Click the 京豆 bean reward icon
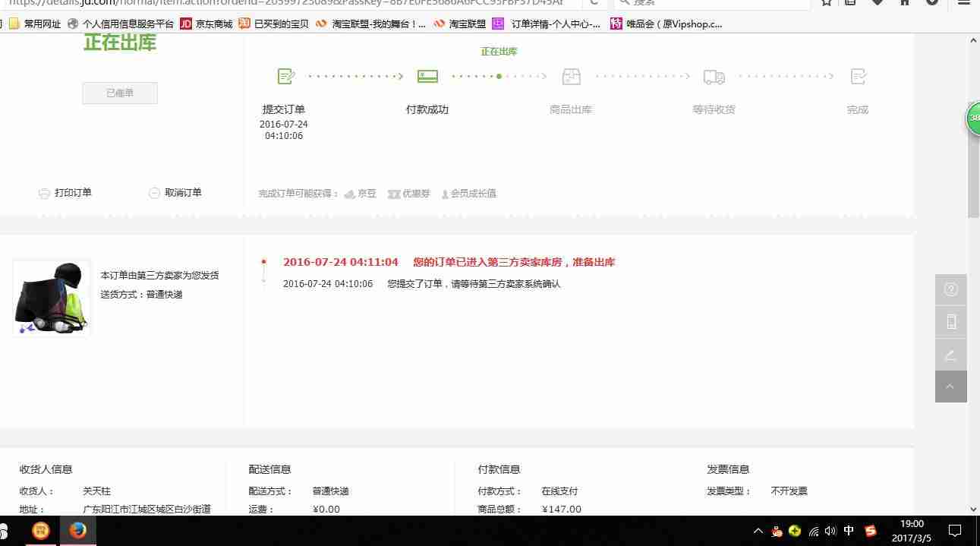The width and height of the screenshot is (980, 546). (349, 193)
